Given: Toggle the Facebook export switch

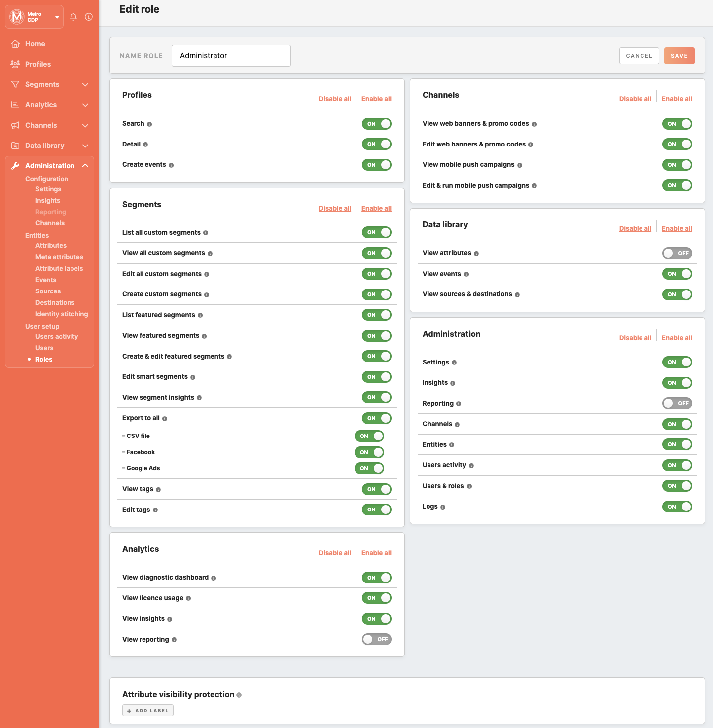Looking at the screenshot, I should coord(369,452).
